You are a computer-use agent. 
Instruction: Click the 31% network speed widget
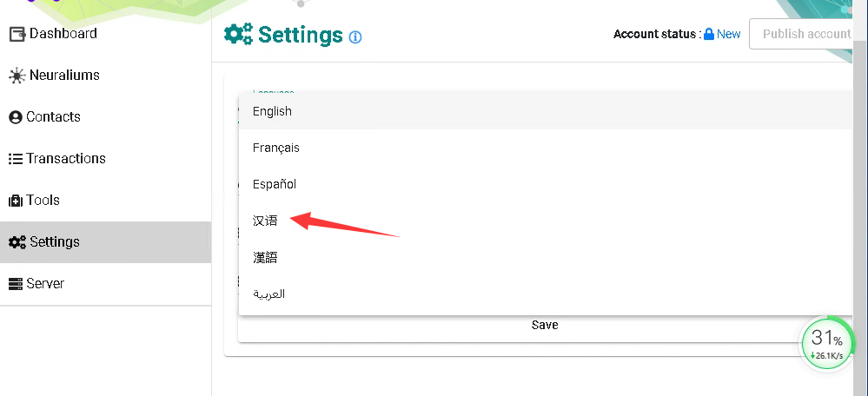tap(827, 344)
